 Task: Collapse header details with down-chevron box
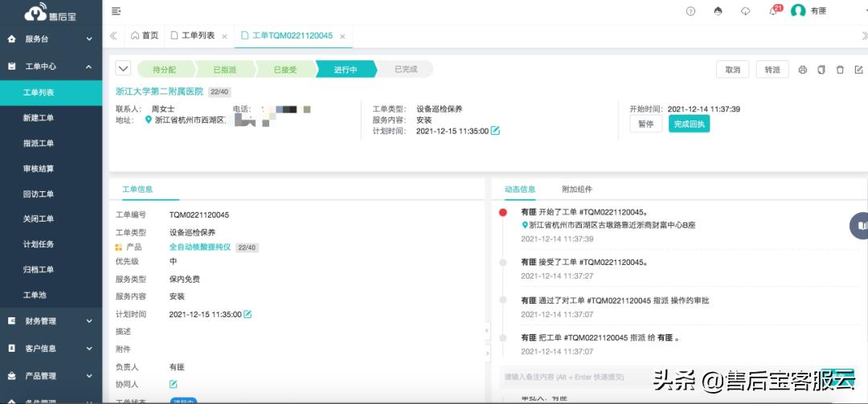click(123, 68)
